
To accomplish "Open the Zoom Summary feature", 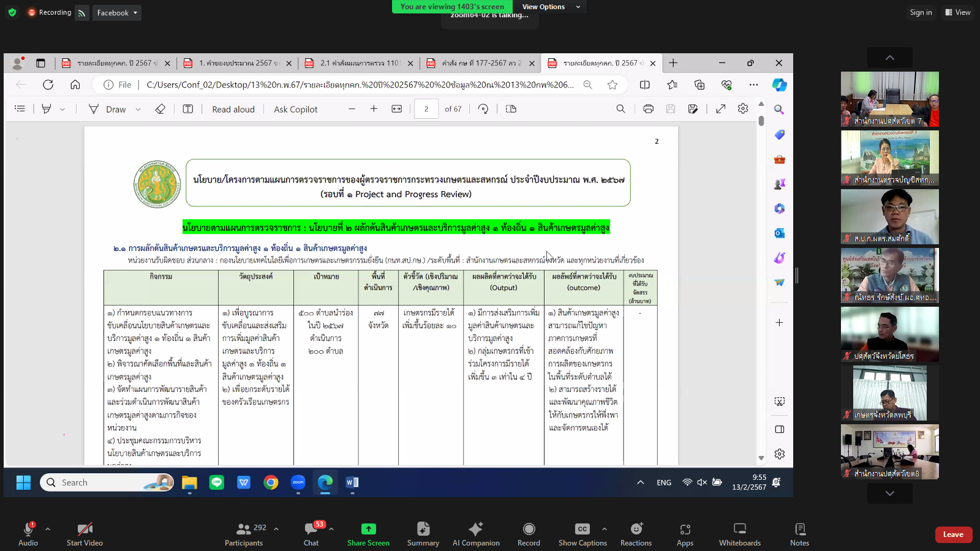I will coord(423,534).
